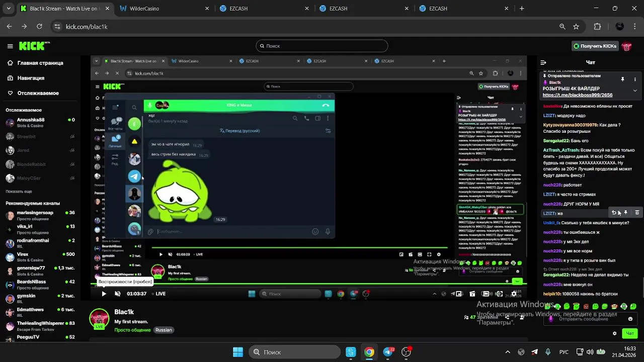This screenshot has height=362, width=644.
Task: Open Chrome three-dot menu
Action: (x=635, y=27)
